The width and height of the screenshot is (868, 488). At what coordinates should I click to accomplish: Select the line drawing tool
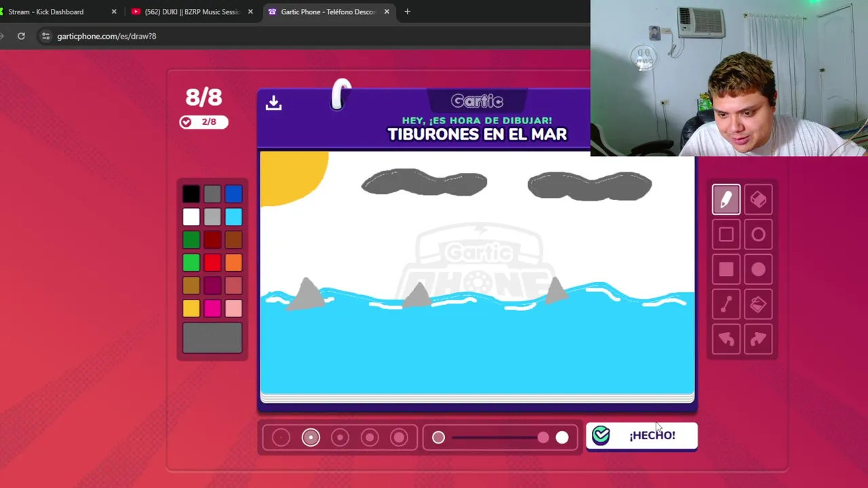pos(726,305)
